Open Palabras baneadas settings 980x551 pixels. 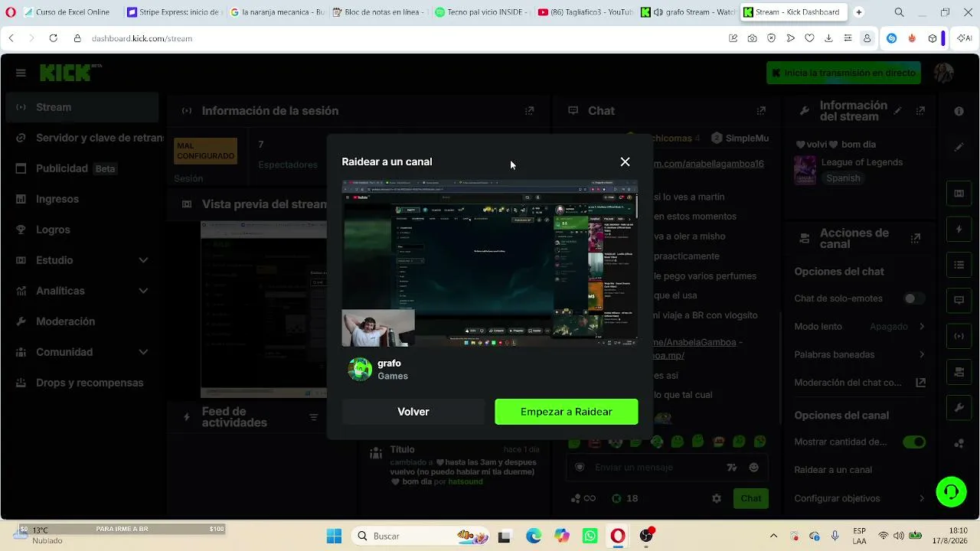[x=860, y=355]
